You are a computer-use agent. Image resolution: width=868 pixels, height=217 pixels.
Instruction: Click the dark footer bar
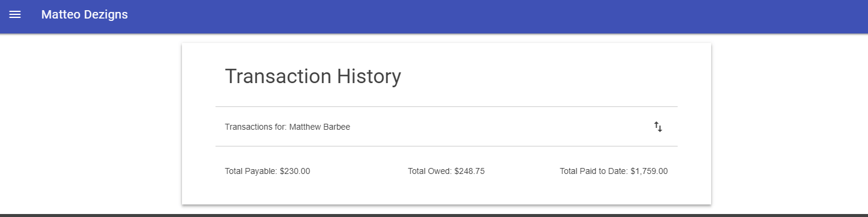(434, 215)
